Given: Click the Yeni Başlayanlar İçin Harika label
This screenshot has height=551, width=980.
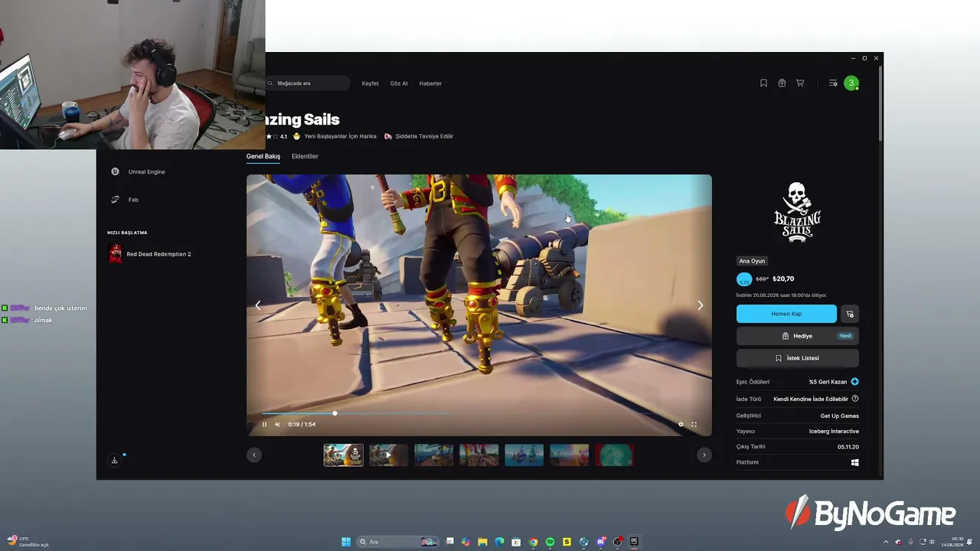Looking at the screenshot, I should [341, 136].
